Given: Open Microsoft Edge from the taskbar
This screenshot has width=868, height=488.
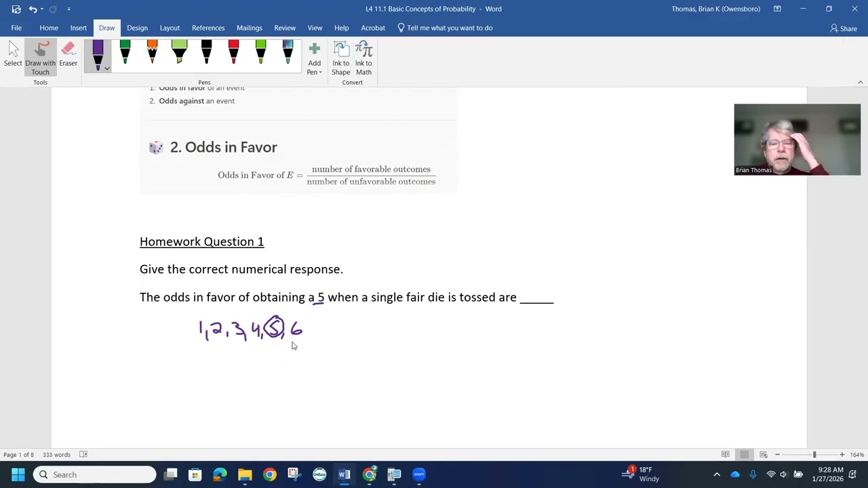Looking at the screenshot, I should tap(220, 474).
